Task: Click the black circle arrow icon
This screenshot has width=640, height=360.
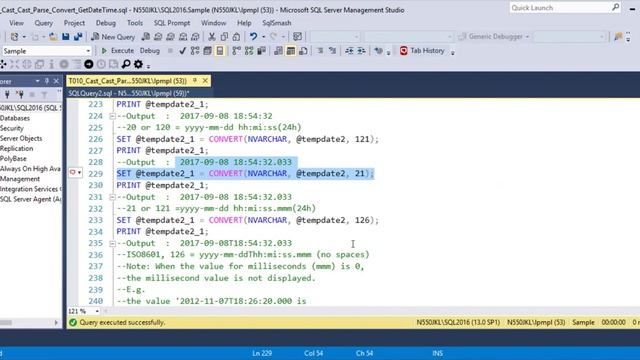Action: 89,64
